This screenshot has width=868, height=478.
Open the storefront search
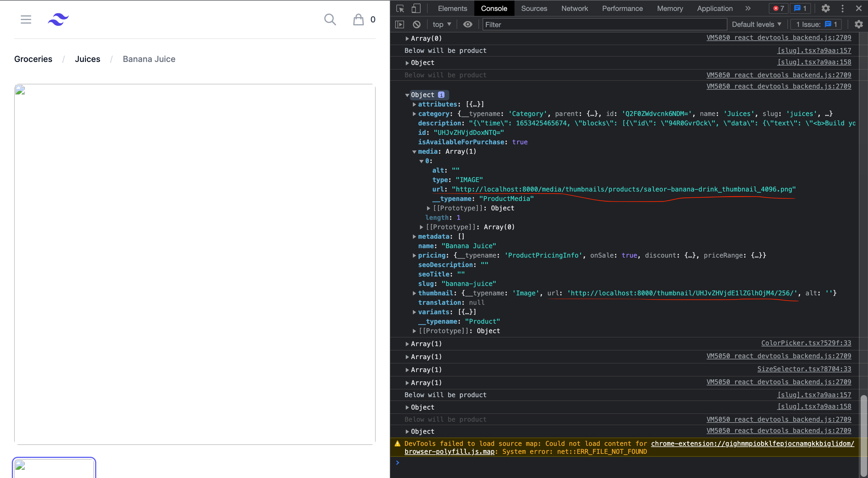tap(330, 19)
